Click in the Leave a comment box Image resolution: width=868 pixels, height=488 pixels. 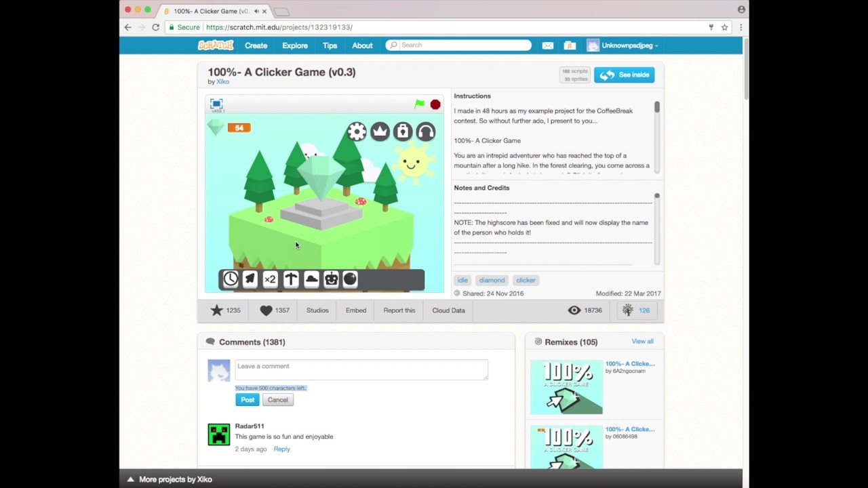[361, 369]
